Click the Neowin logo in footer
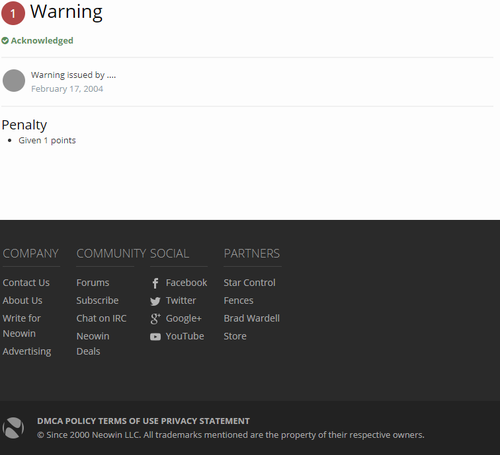This screenshot has width=500, height=455. [13, 428]
